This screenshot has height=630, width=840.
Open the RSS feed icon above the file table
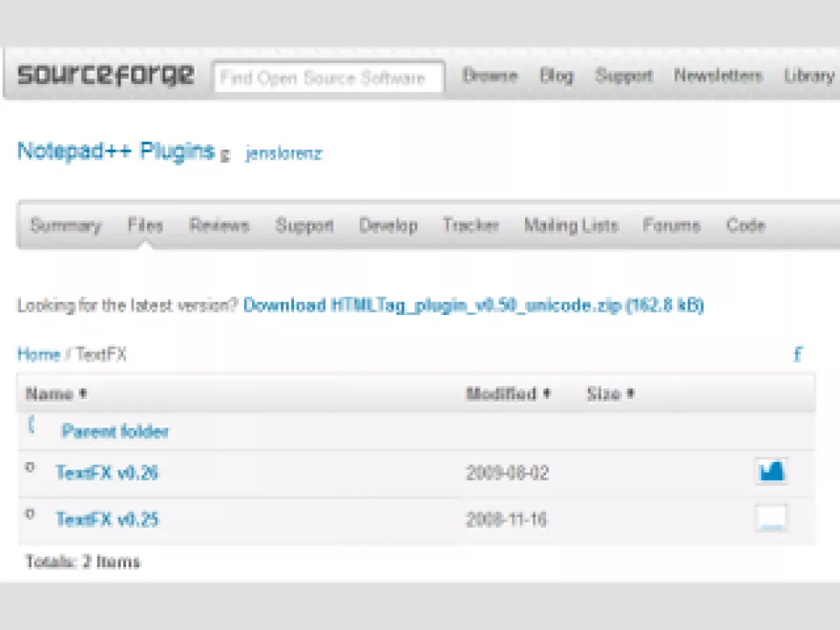(x=797, y=354)
